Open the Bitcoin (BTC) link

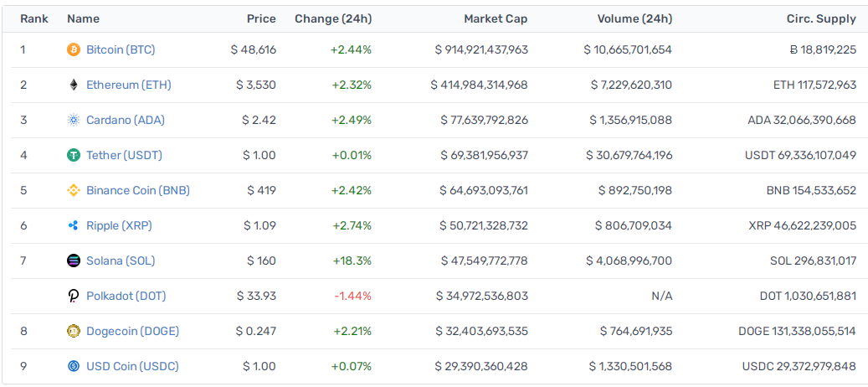[121, 49]
